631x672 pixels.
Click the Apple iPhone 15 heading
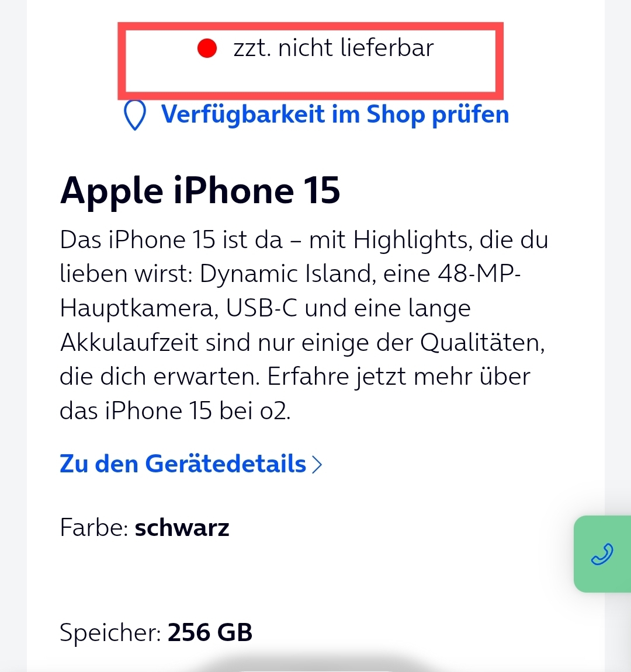200,190
